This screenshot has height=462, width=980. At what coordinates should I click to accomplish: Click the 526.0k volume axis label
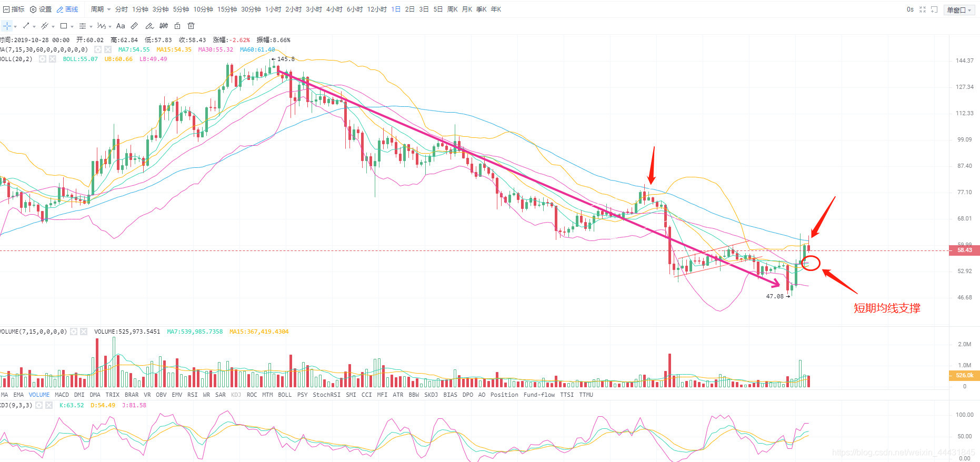click(964, 375)
